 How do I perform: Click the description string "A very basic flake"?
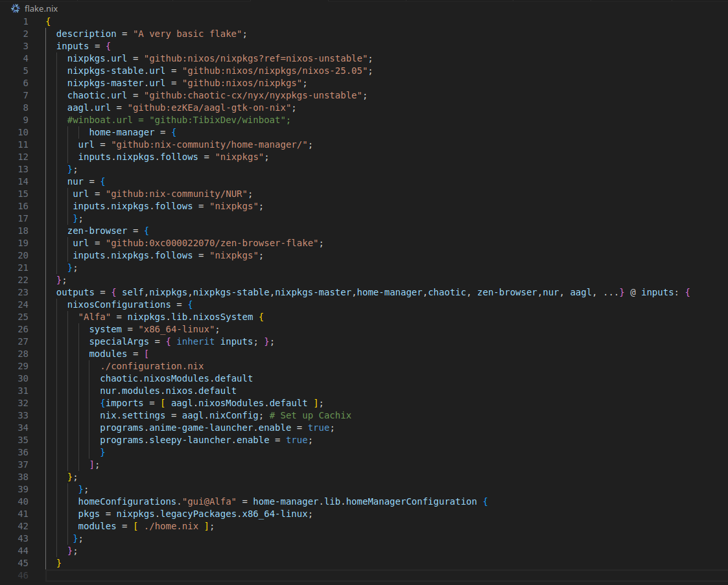click(x=187, y=34)
